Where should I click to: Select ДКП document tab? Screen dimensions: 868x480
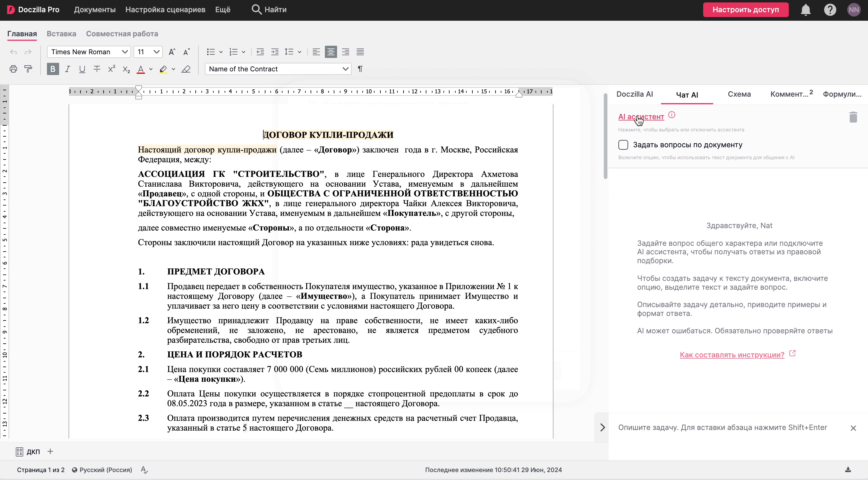click(x=28, y=452)
